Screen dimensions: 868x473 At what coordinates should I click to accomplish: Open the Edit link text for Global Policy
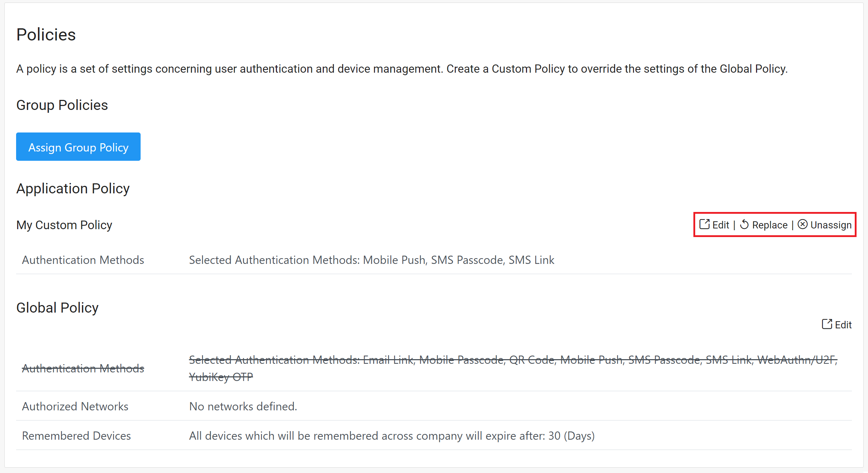pos(843,325)
